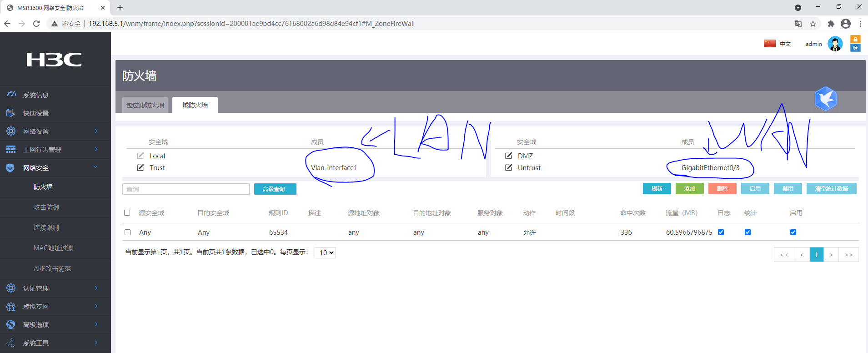Reload the browser page

36,24
